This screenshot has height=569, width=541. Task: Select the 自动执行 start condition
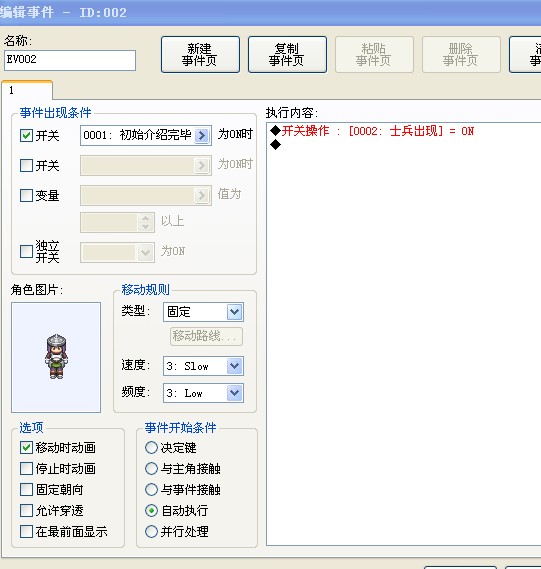(x=151, y=511)
